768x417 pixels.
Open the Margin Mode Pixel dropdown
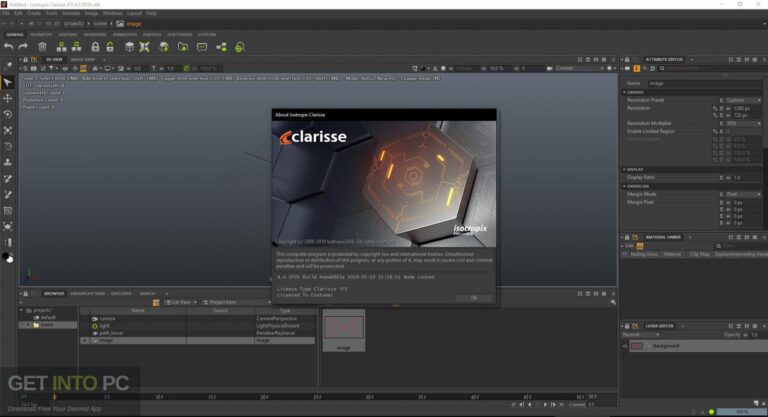[743, 195]
